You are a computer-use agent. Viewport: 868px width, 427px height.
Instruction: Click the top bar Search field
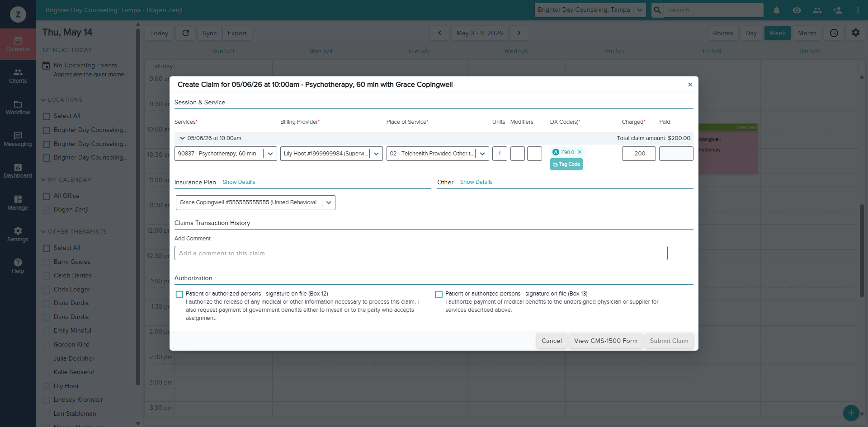pyautogui.click(x=714, y=10)
